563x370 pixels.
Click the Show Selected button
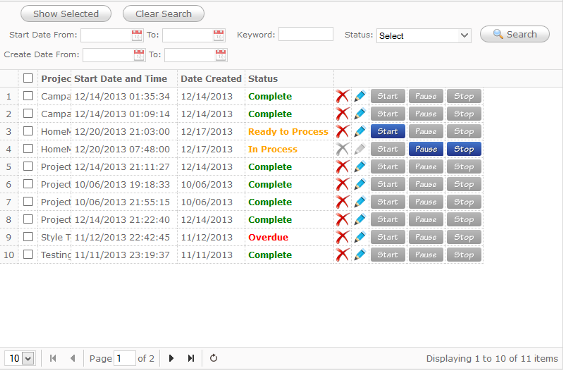coord(66,14)
